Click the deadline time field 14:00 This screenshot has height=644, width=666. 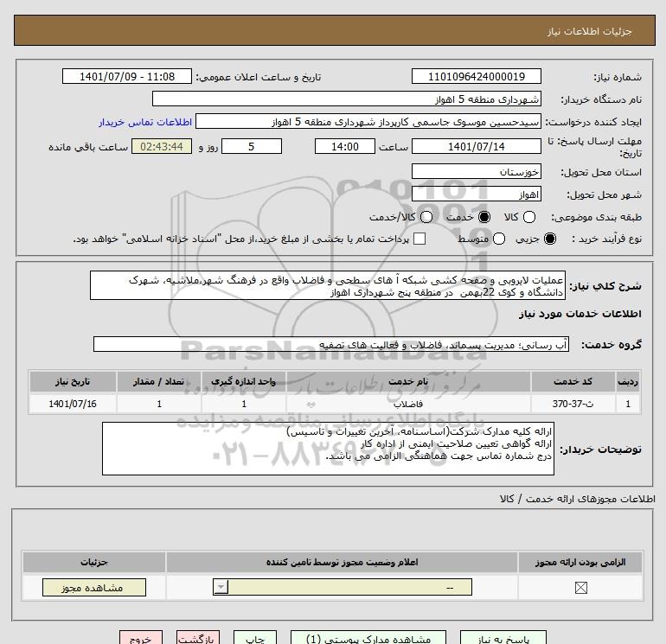point(345,146)
